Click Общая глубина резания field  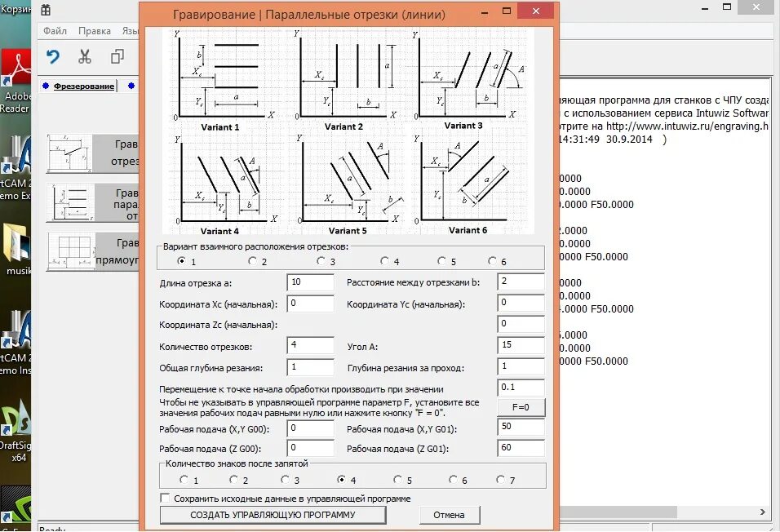coord(310,367)
